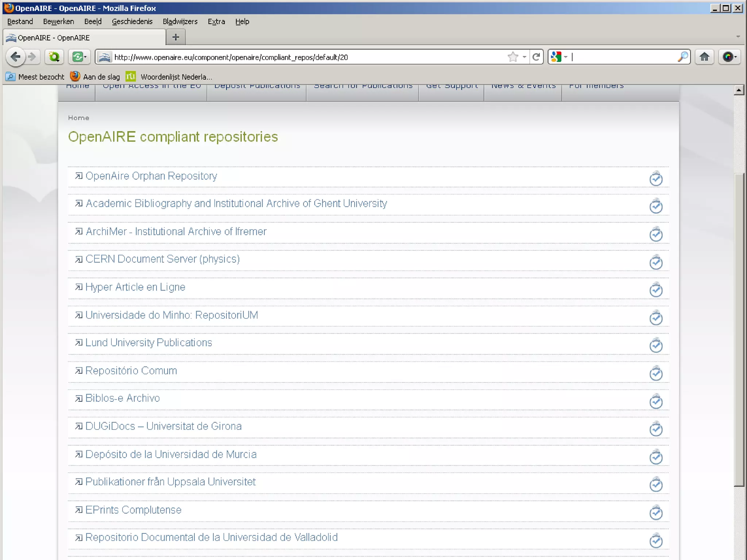This screenshot has height=560, width=747.
Task: Open the Help menu
Action: pos(242,22)
